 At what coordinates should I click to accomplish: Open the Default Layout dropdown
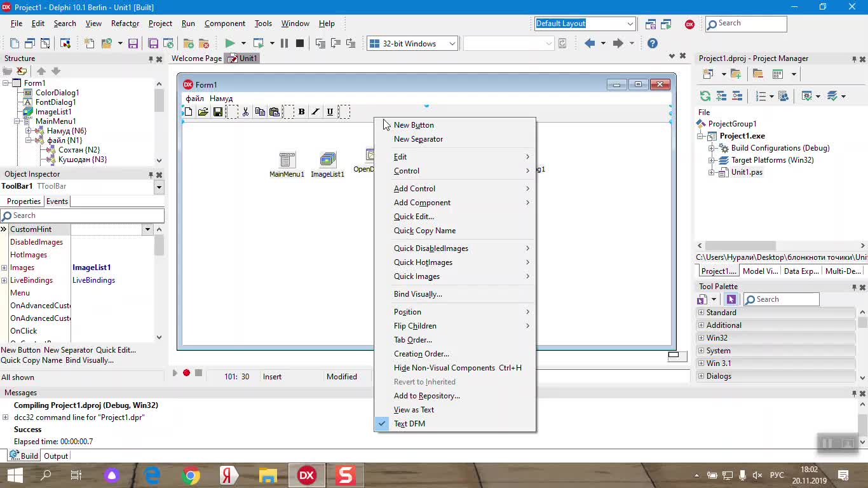point(630,24)
